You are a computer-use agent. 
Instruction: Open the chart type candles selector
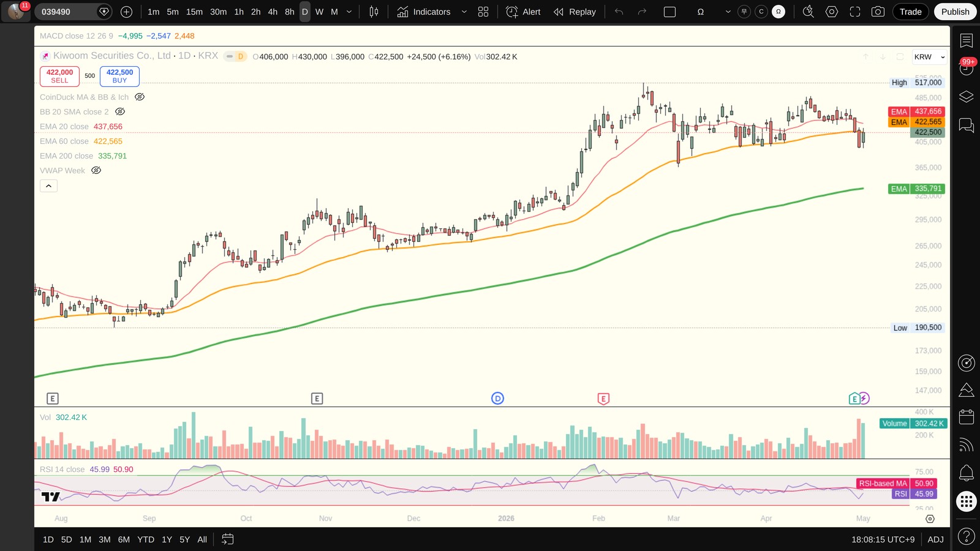(x=374, y=12)
